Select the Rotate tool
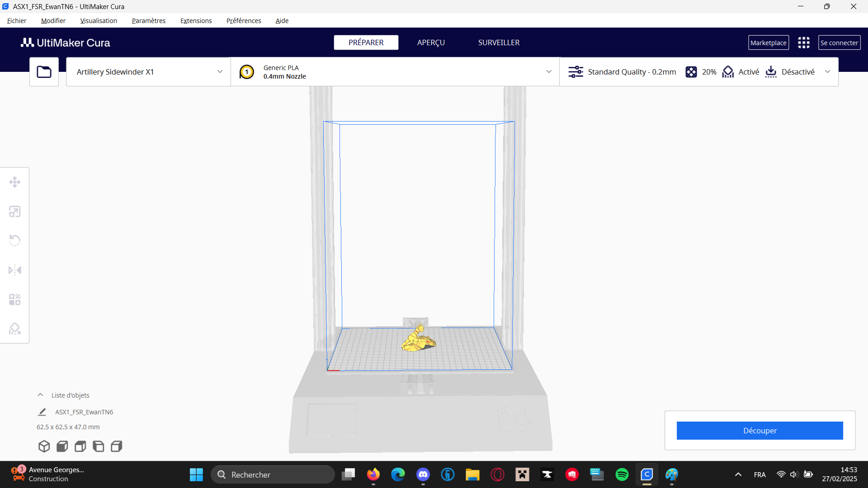 [x=14, y=240]
